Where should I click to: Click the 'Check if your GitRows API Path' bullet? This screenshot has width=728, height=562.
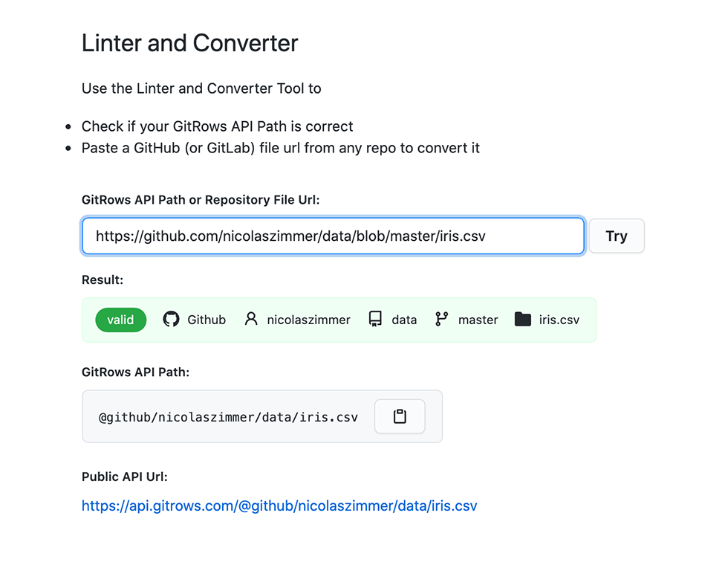pos(217,126)
